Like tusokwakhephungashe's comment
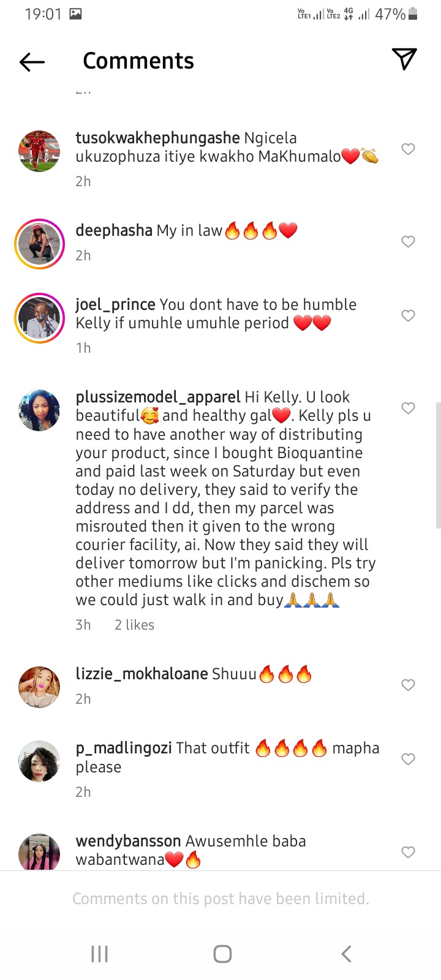Viewport: 441px width, 980px height. 408,149
